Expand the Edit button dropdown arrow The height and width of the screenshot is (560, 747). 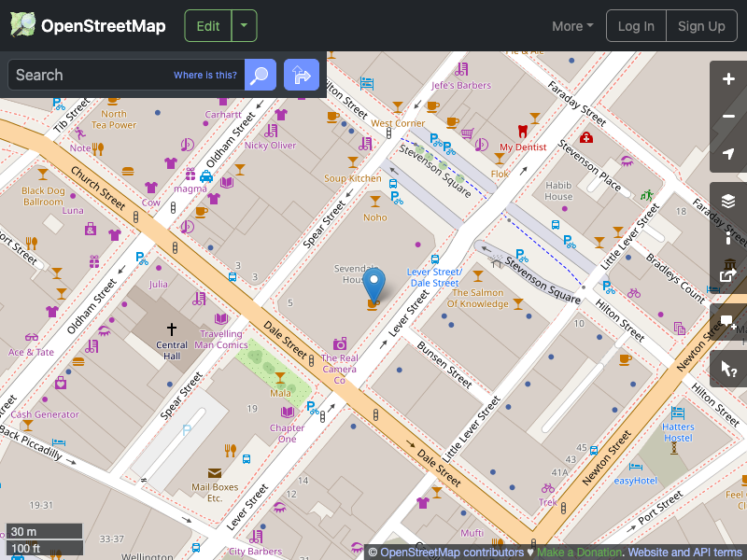tap(244, 26)
